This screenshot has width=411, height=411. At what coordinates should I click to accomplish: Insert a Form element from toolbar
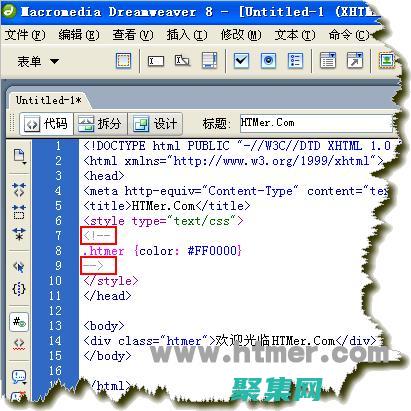pyautogui.click(x=123, y=61)
